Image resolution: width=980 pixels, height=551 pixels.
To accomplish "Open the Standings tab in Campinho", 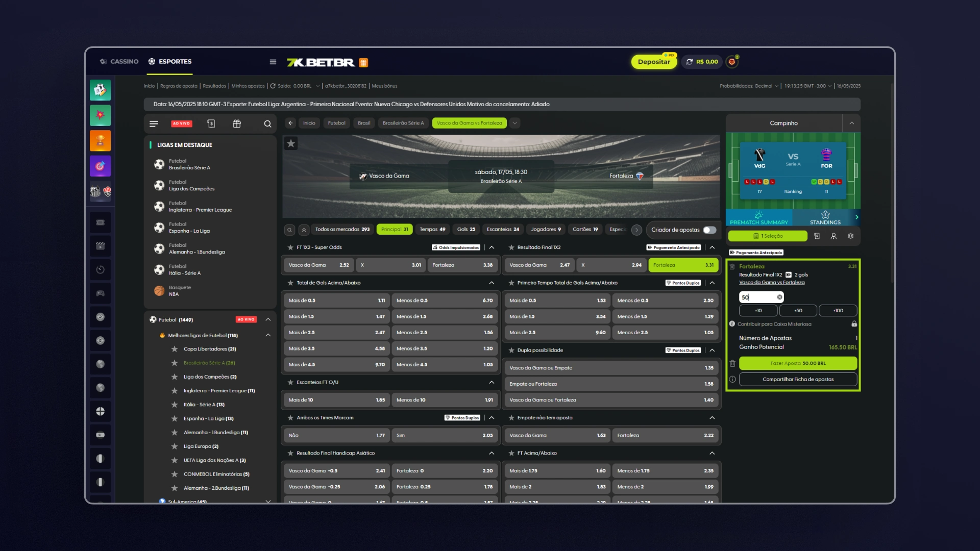I will click(825, 218).
